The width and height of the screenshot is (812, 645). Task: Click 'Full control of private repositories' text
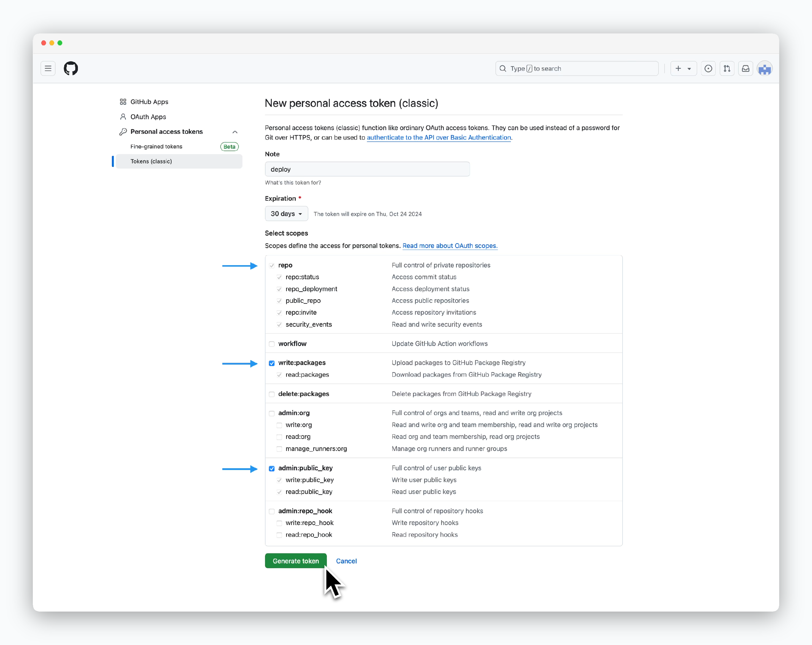[x=441, y=265]
